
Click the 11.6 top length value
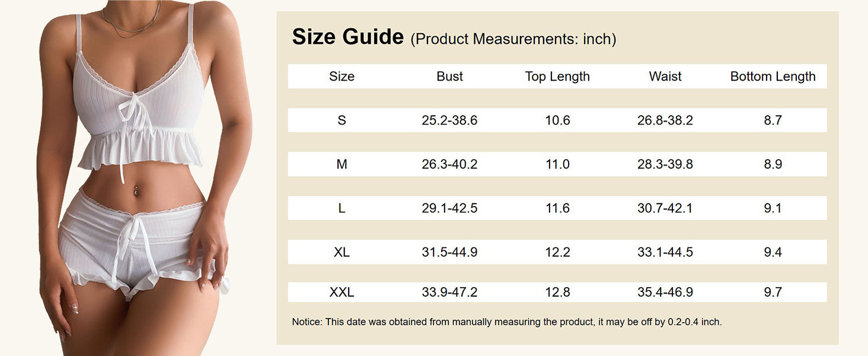557,208
